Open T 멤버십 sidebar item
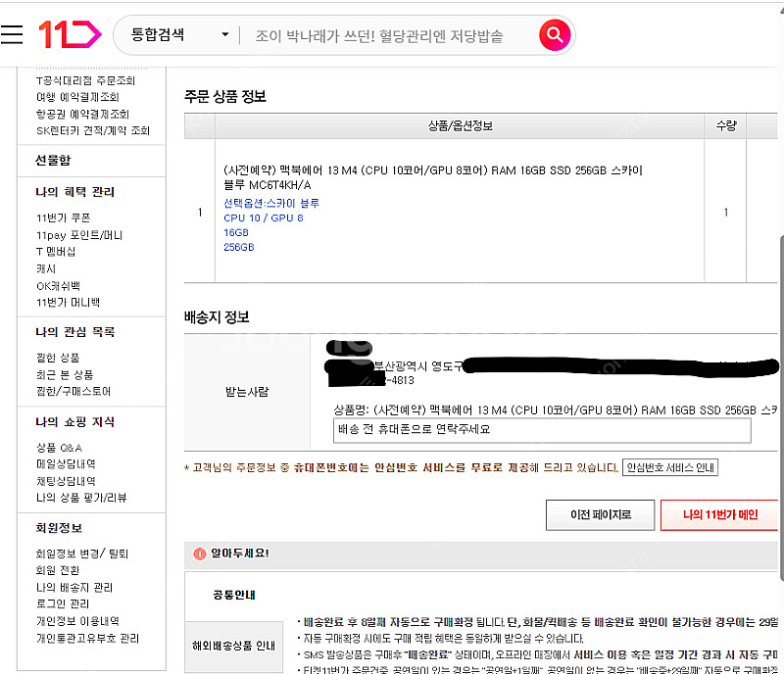784x674 pixels. click(56, 252)
